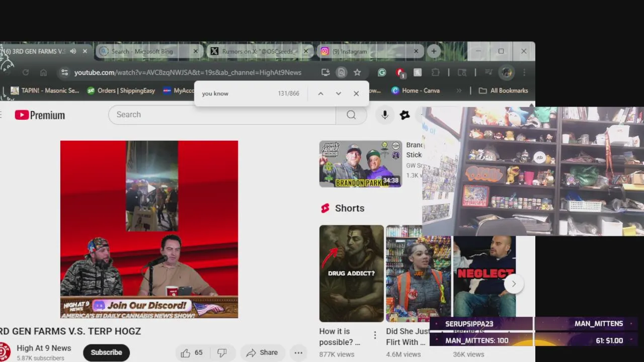Open site information icon in address bar

pyautogui.click(x=64, y=72)
